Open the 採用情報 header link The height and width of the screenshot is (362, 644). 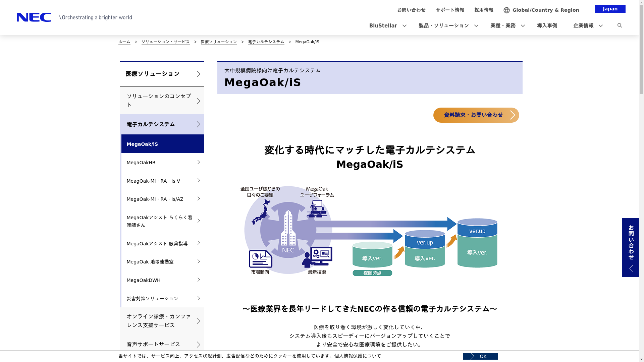tap(484, 10)
